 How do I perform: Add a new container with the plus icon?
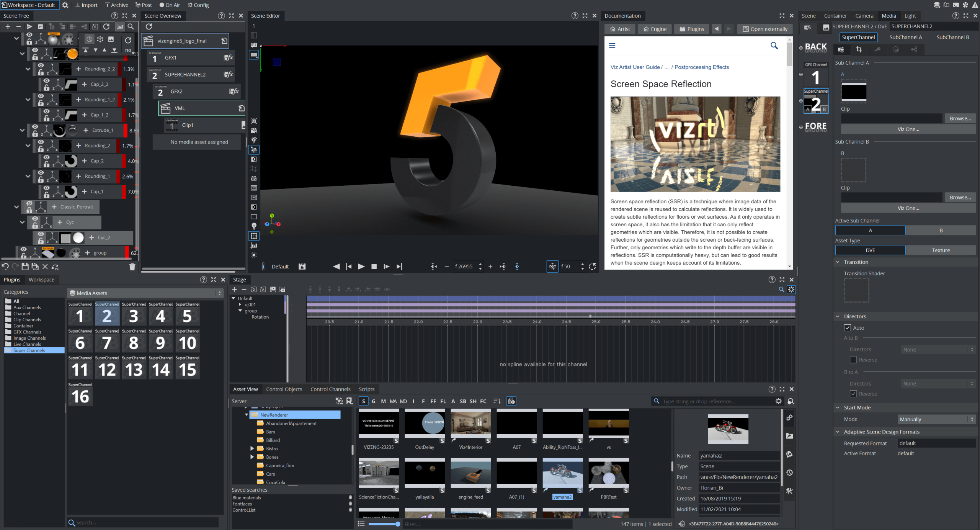pos(8,26)
